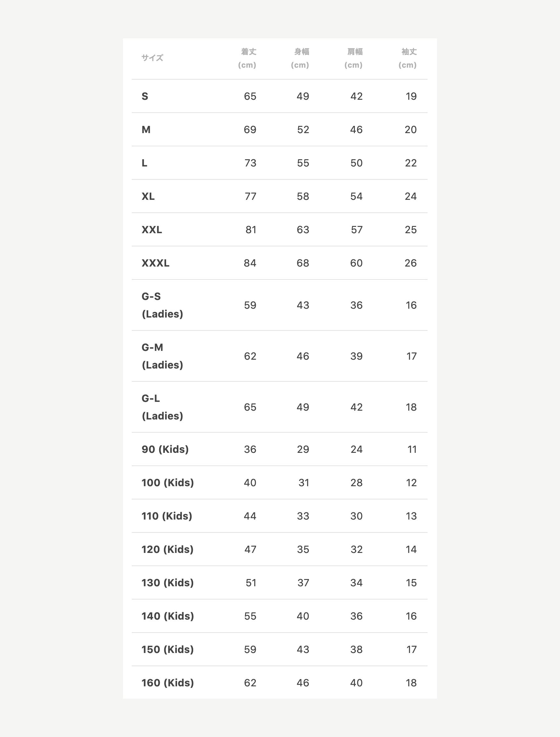The image size is (560, 737).
Task: Click the 着丈 (cm) column header
Action: [x=247, y=58]
